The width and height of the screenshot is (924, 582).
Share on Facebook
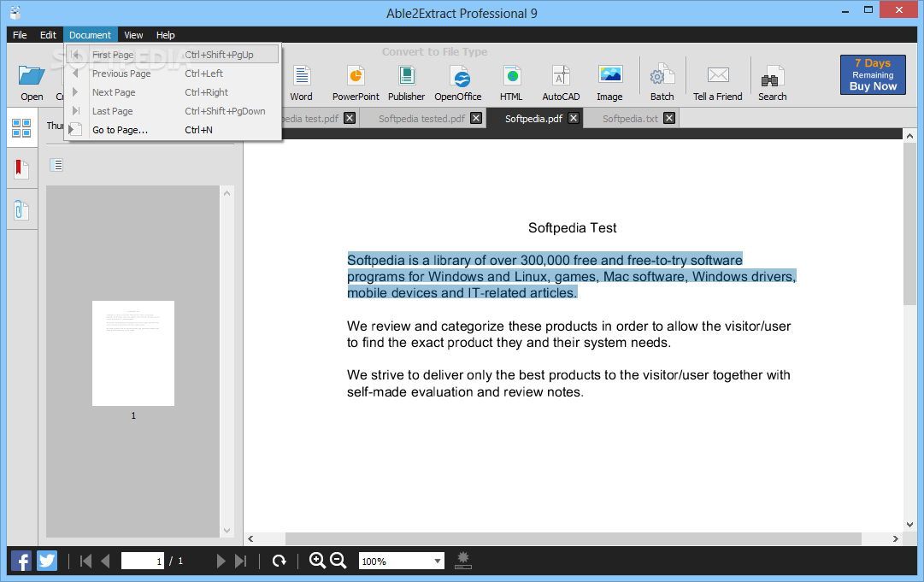21,560
